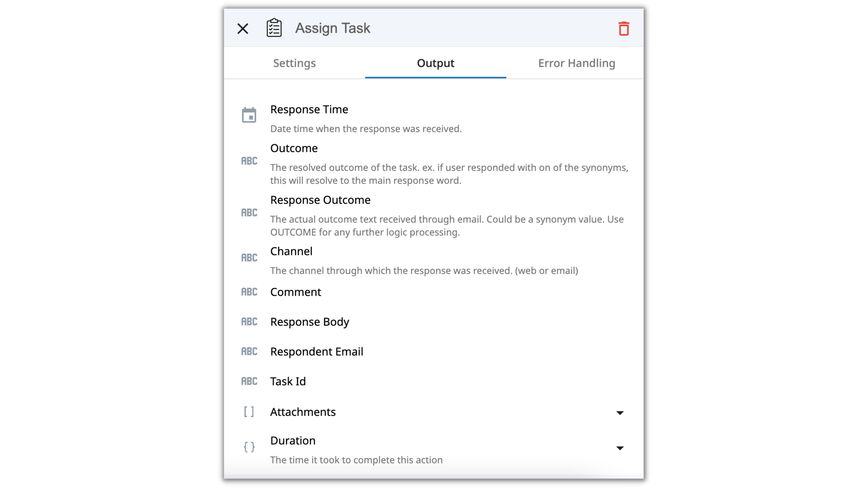Select the Task Id output item
The height and width of the screenshot is (488, 868).
pos(288,382)
